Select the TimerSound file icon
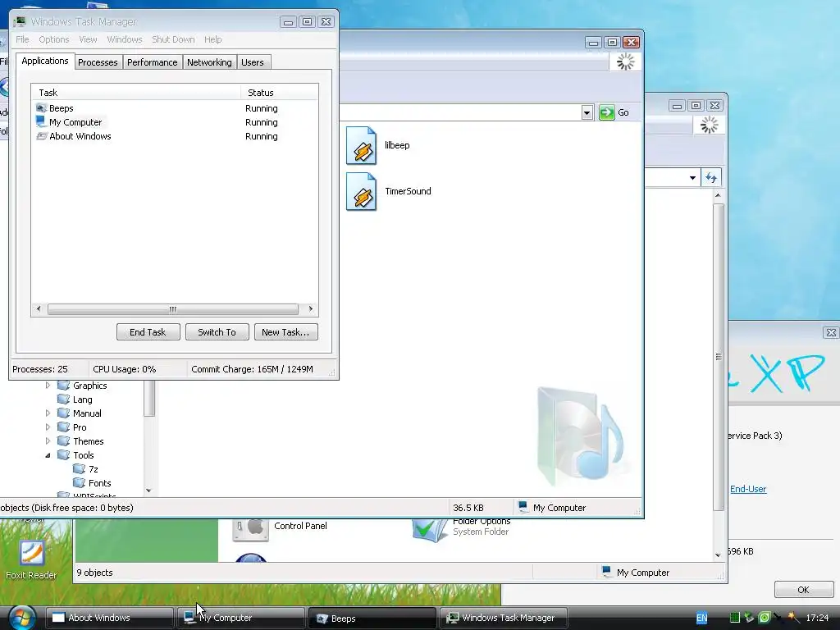This screenshot has height=630, width=840. coord(361,192)
